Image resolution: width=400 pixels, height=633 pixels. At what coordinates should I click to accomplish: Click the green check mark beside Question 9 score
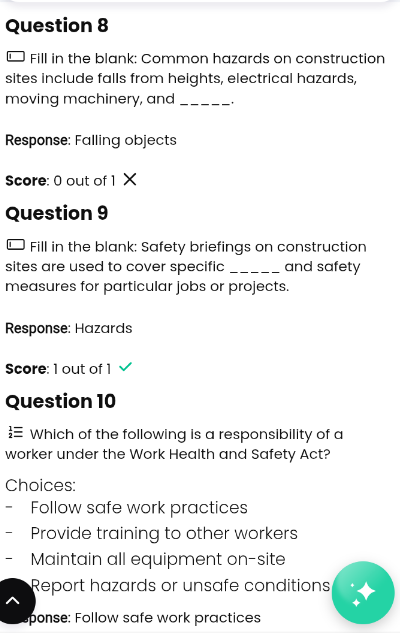(126, 367)
